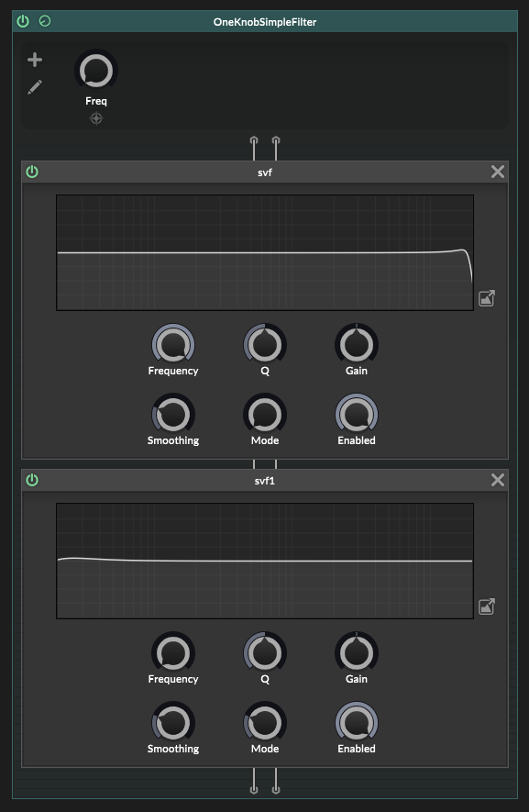The image size is (529, 812).
Task: Click the clock icon in OneKnobSimpleFilter header
Action: pyautogui.click(x=45, y=21)
